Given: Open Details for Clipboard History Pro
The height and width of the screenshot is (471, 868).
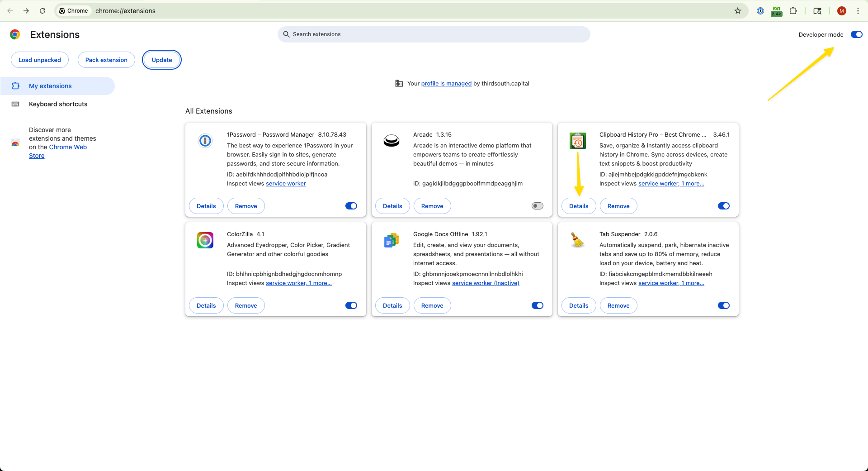Looking at the screenshot, I should click(x=579, y=206).
